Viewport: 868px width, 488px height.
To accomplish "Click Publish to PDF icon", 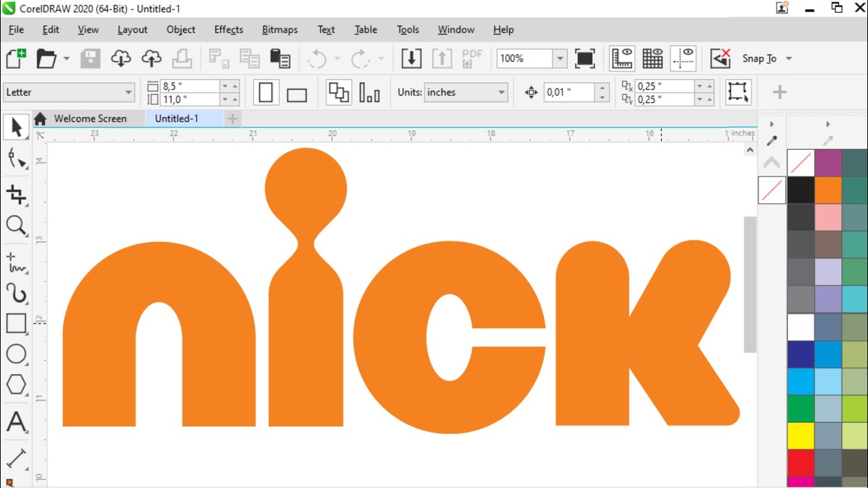I will [472, 58].
